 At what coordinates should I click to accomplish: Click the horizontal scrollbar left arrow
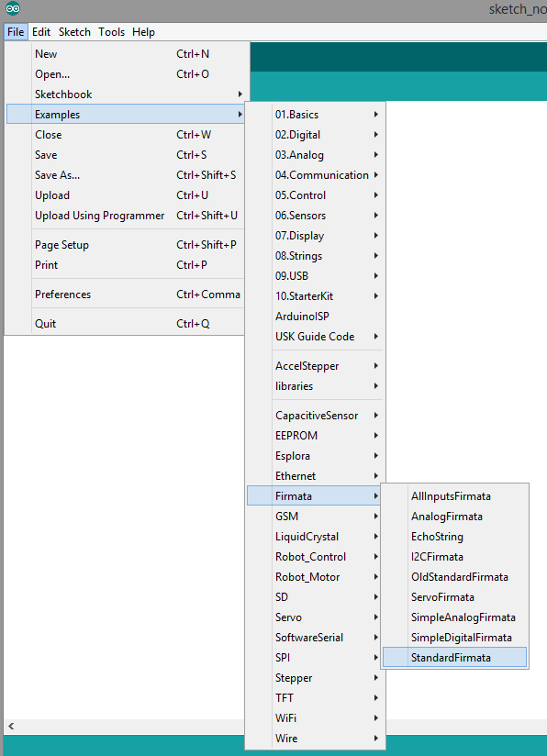[11, 726]
